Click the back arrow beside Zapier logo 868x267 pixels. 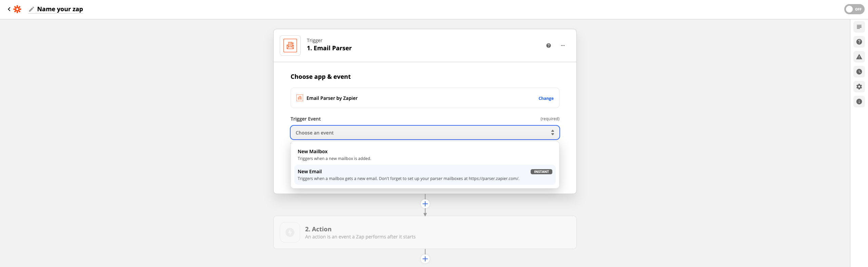(9, 9)
